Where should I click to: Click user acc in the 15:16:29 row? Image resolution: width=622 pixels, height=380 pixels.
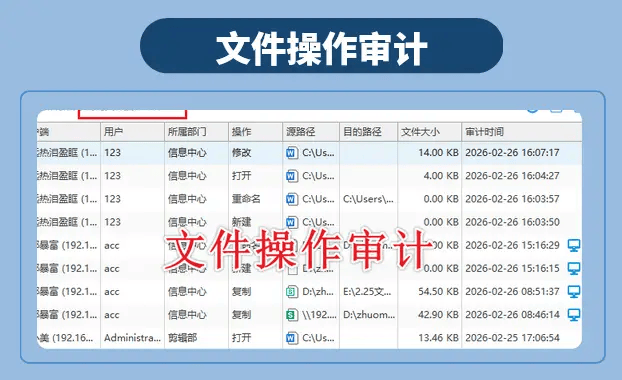pos(111,246)
